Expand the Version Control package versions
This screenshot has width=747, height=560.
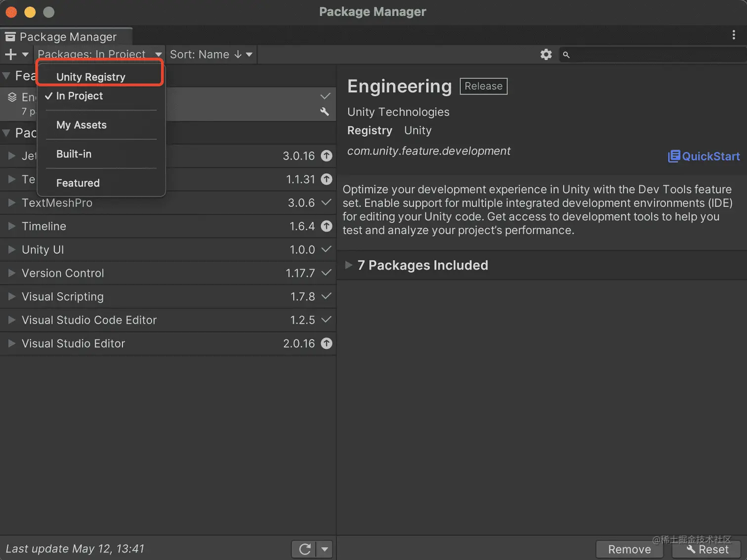pyautogui.click(x=12, y=273)
